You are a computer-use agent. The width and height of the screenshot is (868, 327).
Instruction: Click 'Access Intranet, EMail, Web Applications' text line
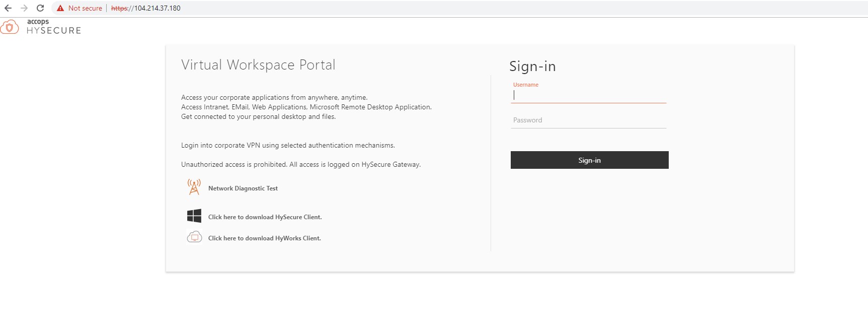(x=306, y=107)
